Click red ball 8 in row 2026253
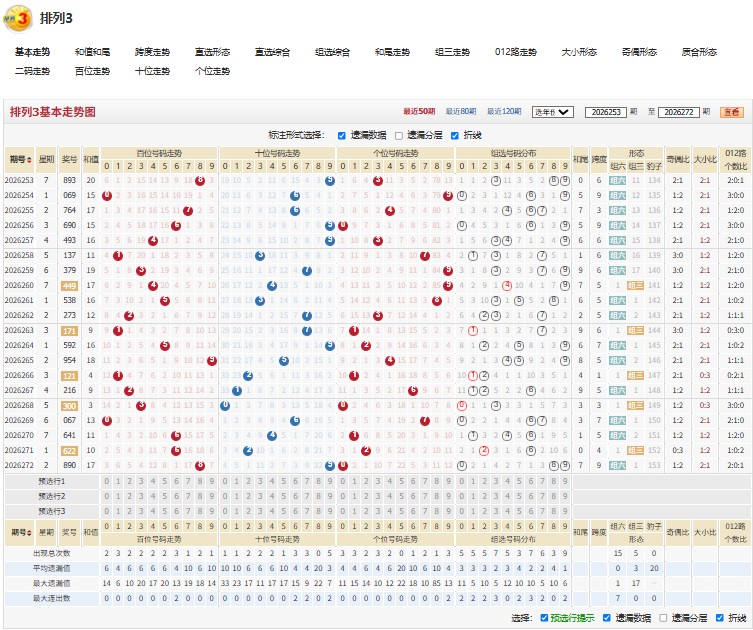 pyautogui.click(x=200, y=181)
